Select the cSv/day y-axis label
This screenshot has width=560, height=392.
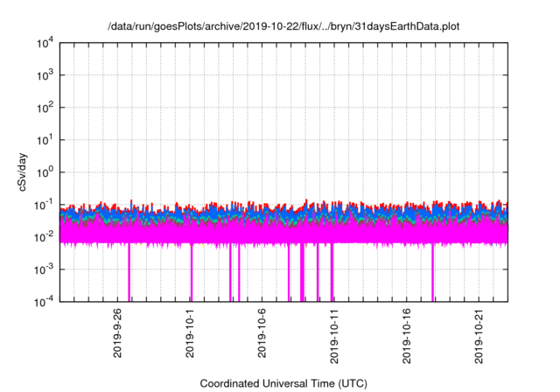[x=23, y=172]
